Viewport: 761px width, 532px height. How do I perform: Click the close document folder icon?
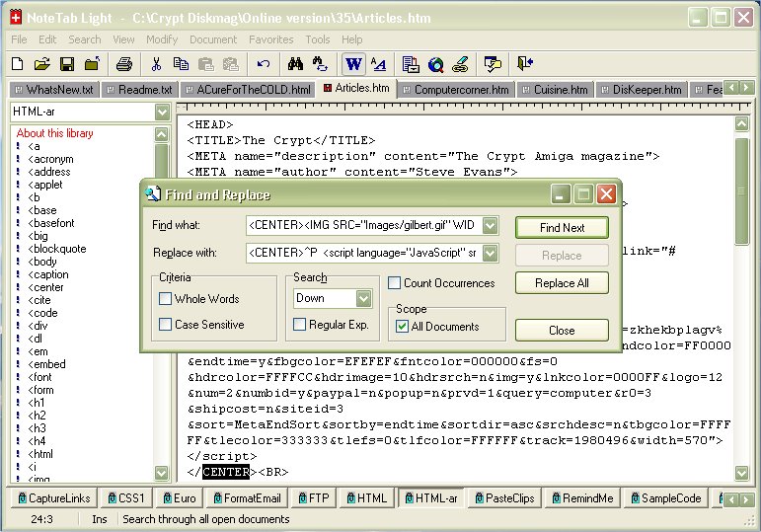92,64
